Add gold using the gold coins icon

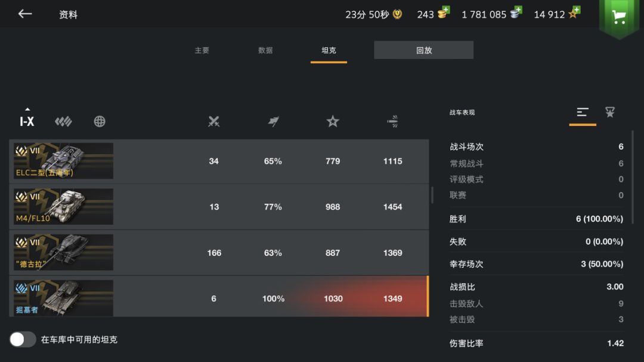(x=443, y=13)
